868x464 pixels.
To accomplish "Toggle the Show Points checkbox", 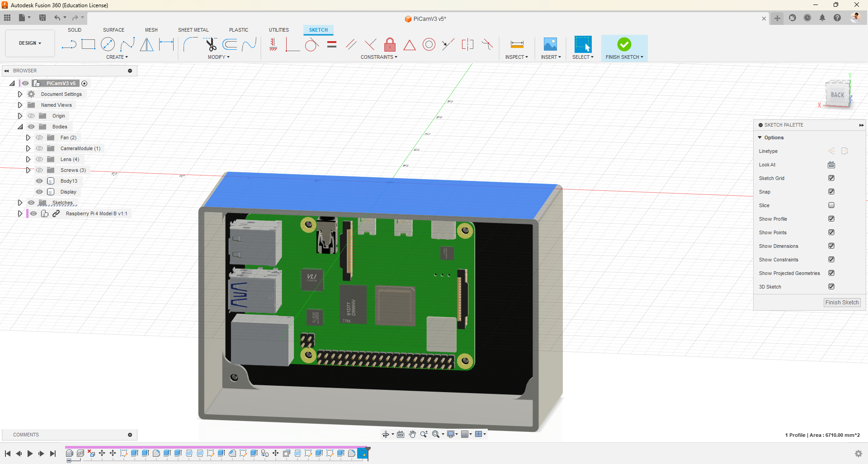I will pos(831,232).
